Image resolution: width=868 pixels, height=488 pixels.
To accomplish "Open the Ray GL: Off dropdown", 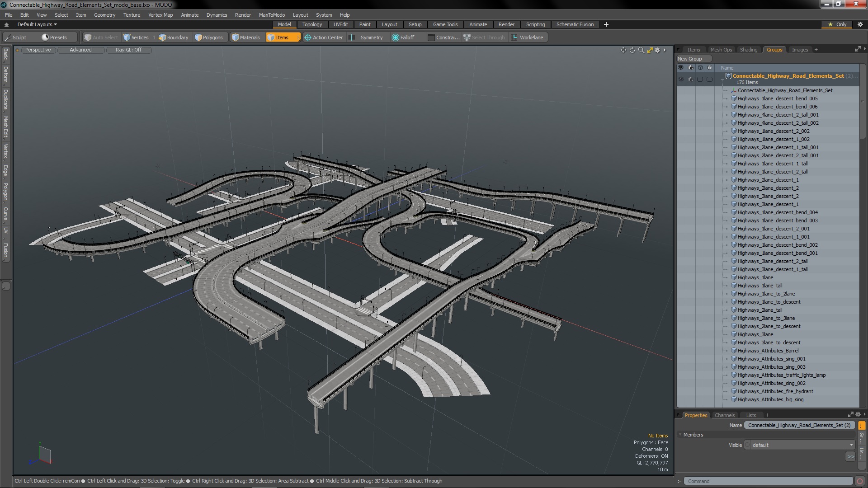I will tap(128, 50).
